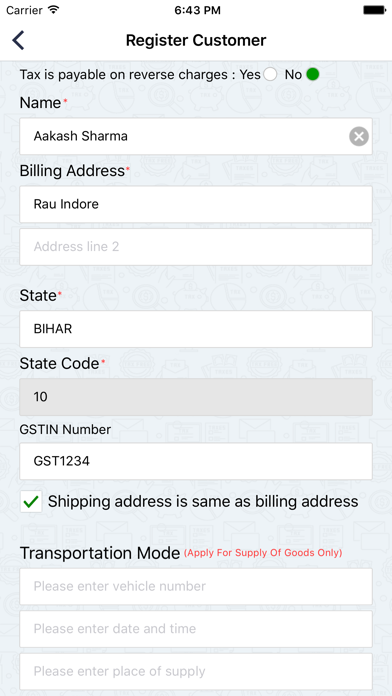Open the State field showing BIHAR
Viewport: 392px width, 696px height.
coord(196,329)
